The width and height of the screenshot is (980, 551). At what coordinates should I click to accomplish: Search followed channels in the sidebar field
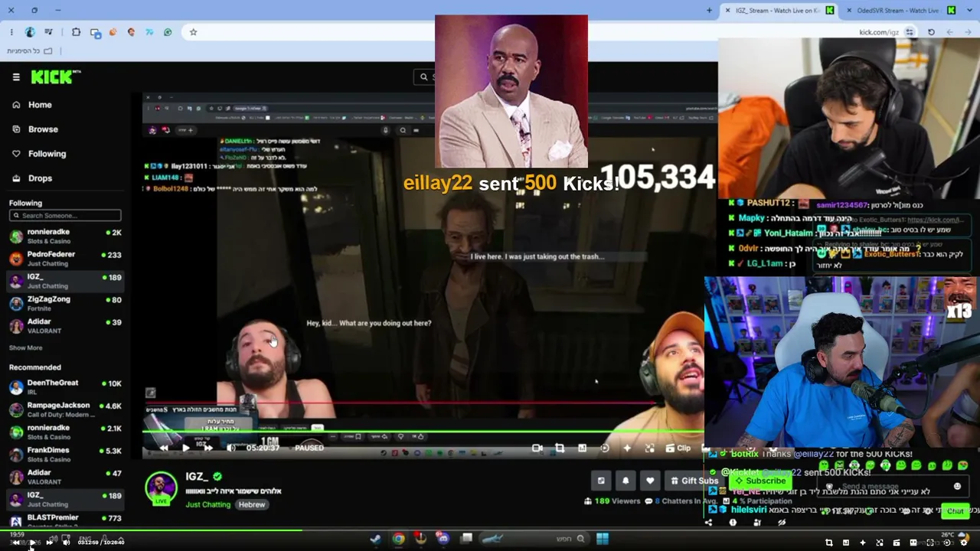pyautogui.click(x=65, y=216)
